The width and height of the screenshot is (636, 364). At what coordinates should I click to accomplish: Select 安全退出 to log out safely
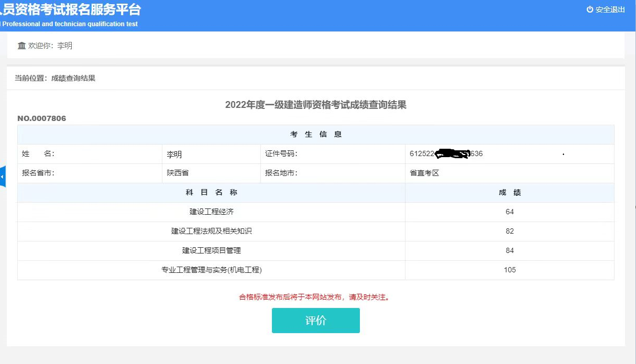(x=609, y=9)
